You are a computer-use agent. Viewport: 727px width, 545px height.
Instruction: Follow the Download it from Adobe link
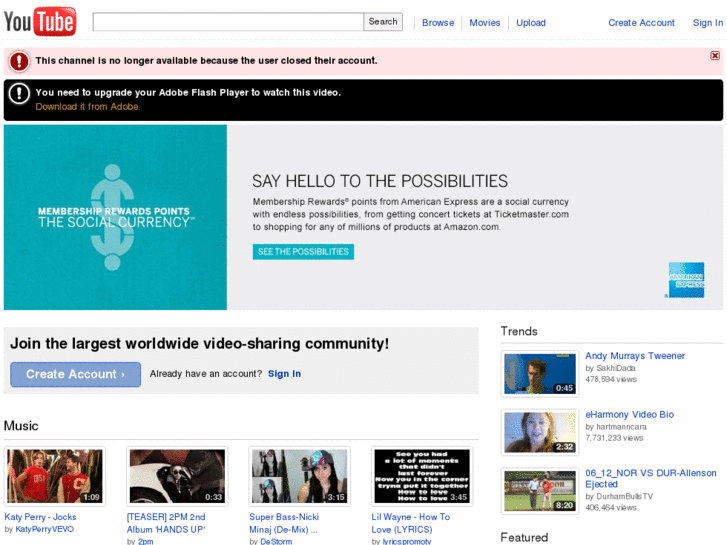(x=88, y=107)
